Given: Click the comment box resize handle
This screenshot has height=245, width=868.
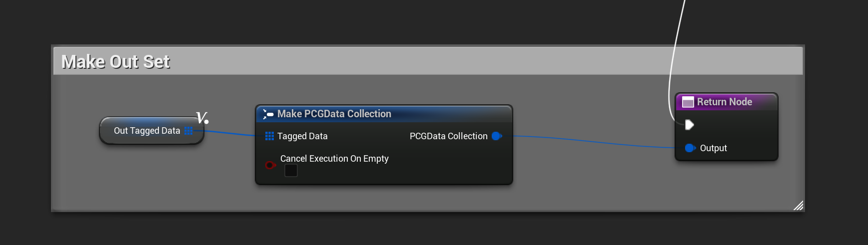Looking at the screenshot, I should [x=798, y=206].
